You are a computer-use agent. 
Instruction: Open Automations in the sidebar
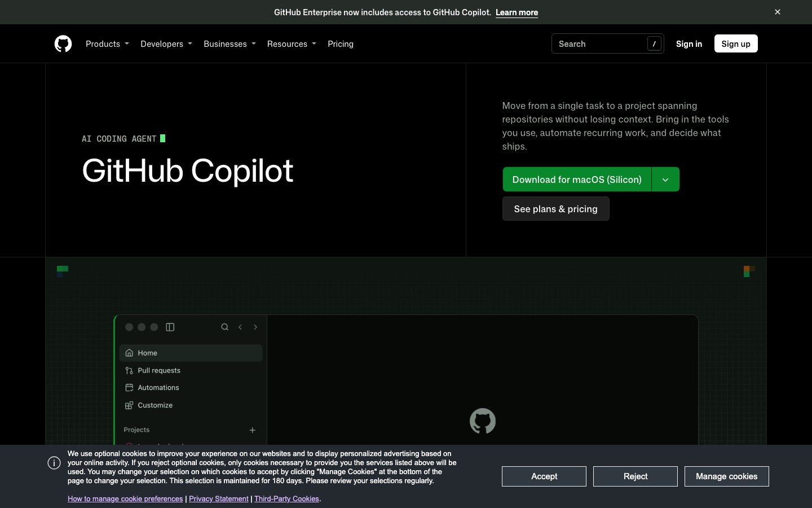[191, 388]
